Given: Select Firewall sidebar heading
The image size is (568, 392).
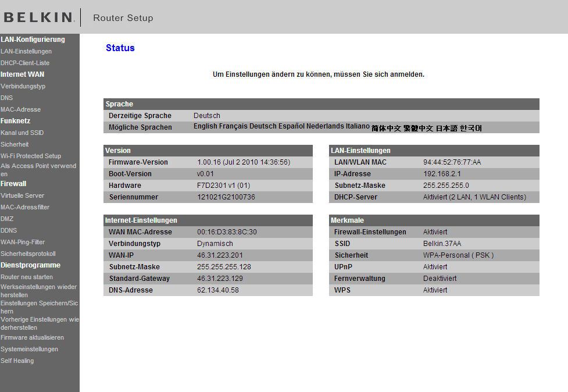Looking at the screenshot, I should coord(13,184).
